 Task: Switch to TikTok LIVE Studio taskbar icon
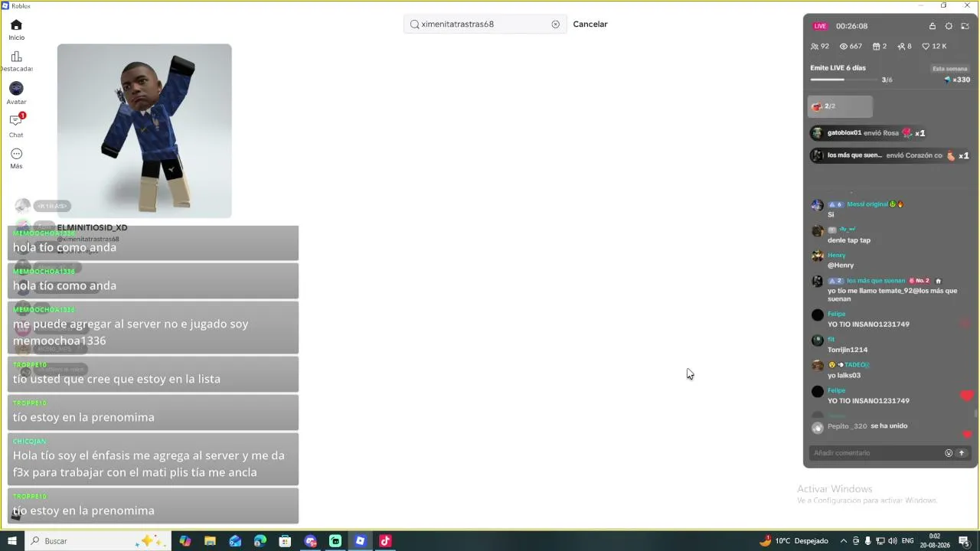385,541
